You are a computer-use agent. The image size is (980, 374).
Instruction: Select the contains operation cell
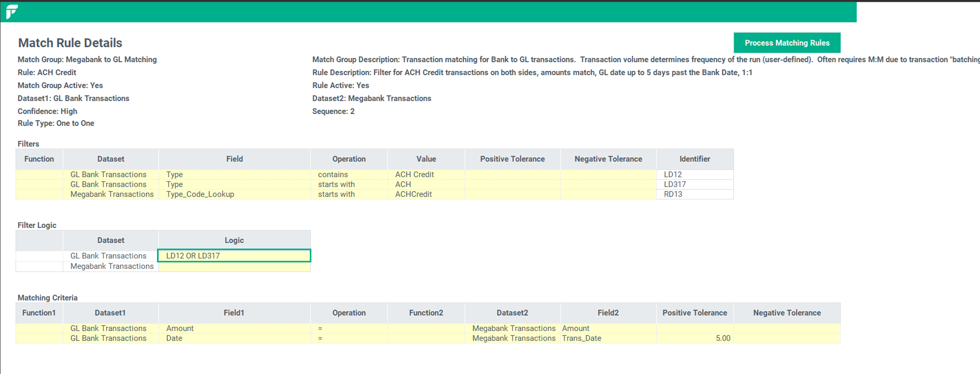[x=349, y=174]
